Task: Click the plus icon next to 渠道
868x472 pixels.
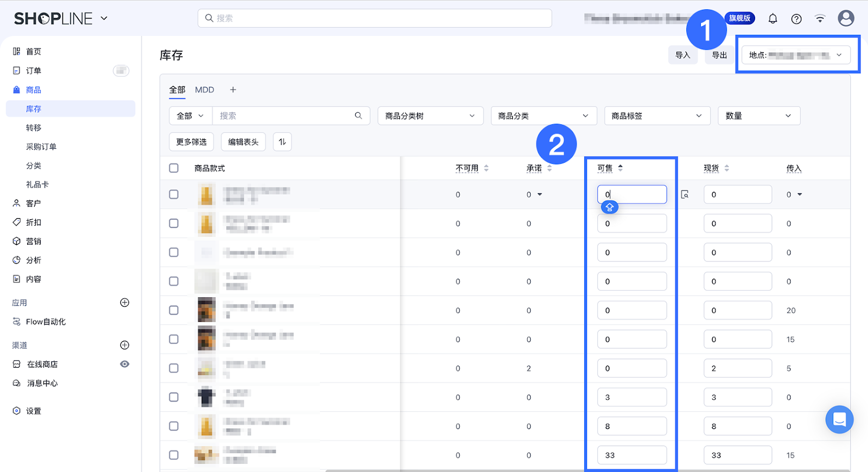Action: [124, 345]
